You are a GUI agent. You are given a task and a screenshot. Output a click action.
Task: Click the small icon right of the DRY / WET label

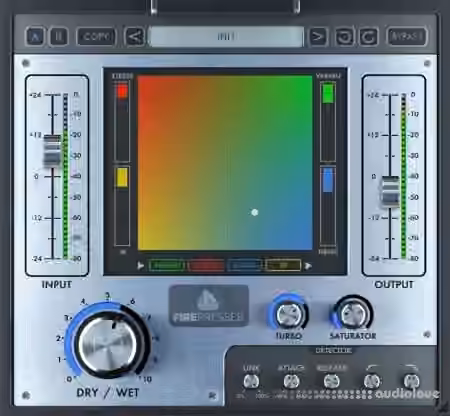point(212,395)
